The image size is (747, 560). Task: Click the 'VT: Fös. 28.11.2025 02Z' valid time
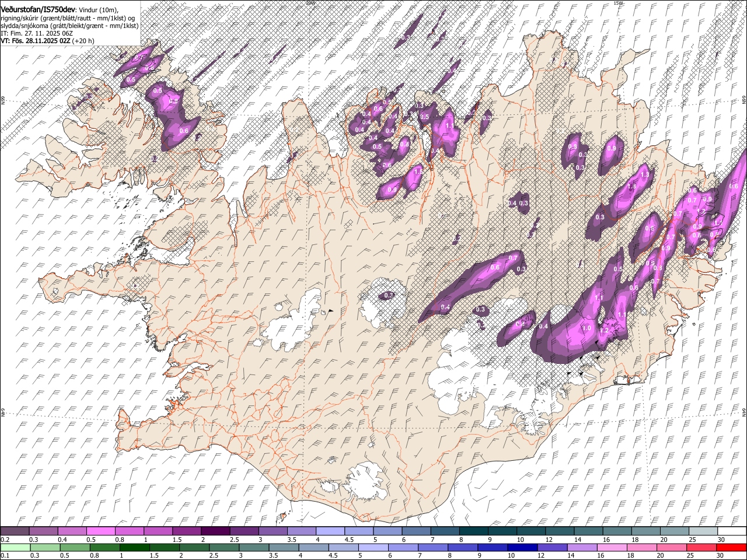[36, 41]
